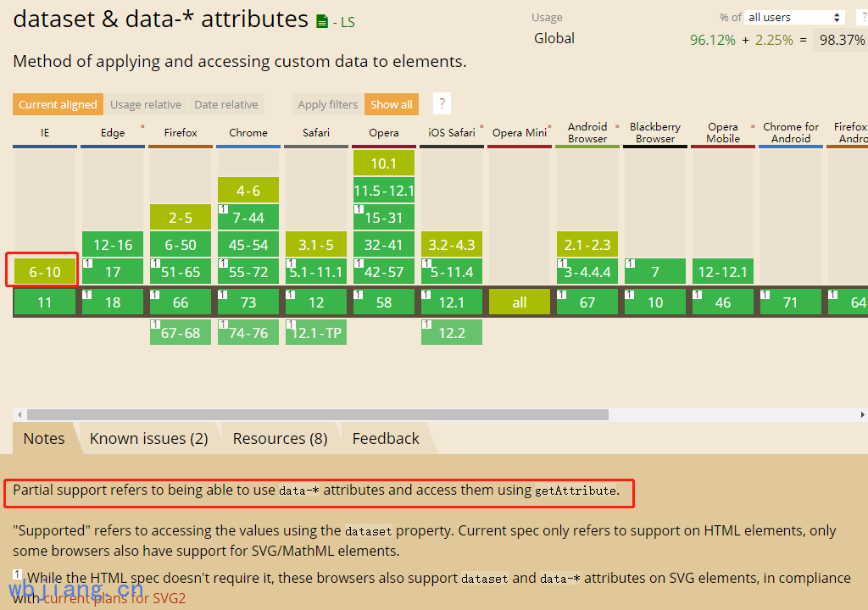
Task: Click the question mark help button
Action: pyautogui.click(x=441, y=104)
